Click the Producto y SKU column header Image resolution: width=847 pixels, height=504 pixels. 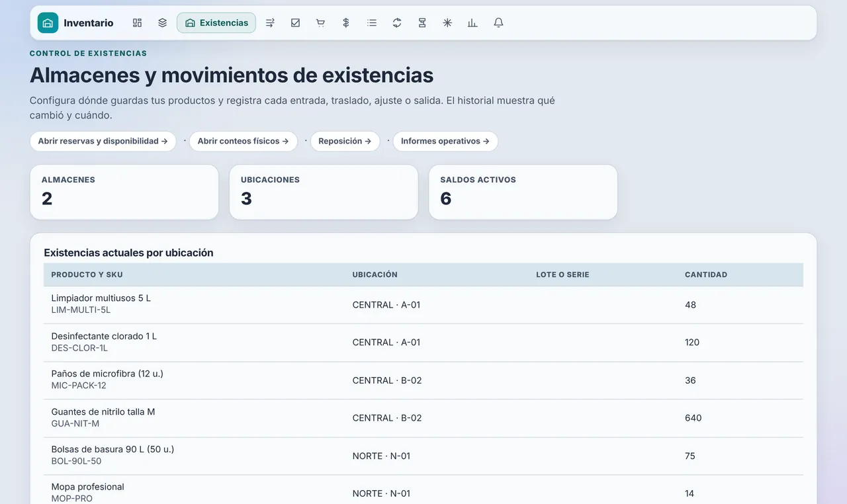coord(87,274)
